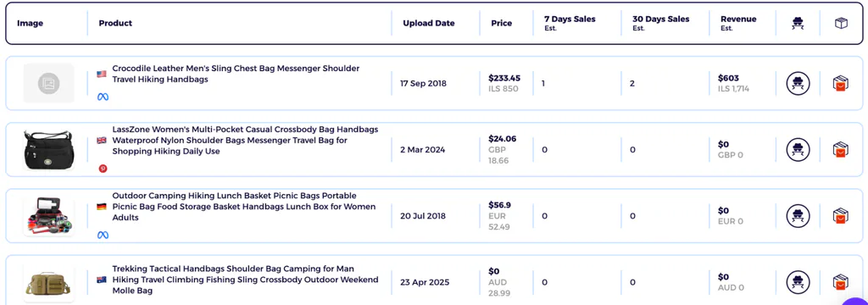Click Pinterest logo under LassZone product
The width and height of the screenshot is (868, 305).
tap(103, 169)
